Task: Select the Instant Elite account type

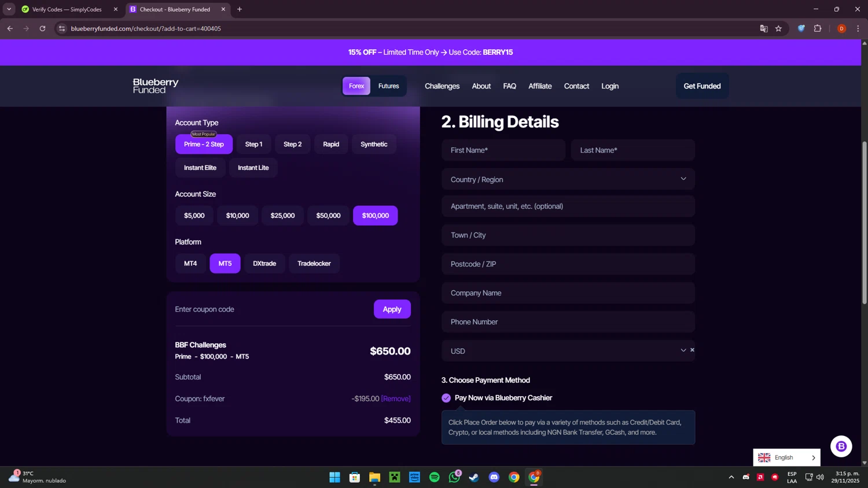Action: coord(200,168)
